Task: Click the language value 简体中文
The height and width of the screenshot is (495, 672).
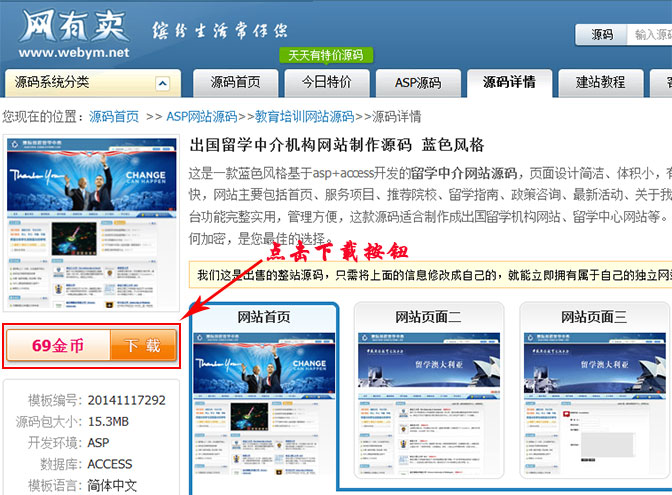Action: click(x=112, y=486)
